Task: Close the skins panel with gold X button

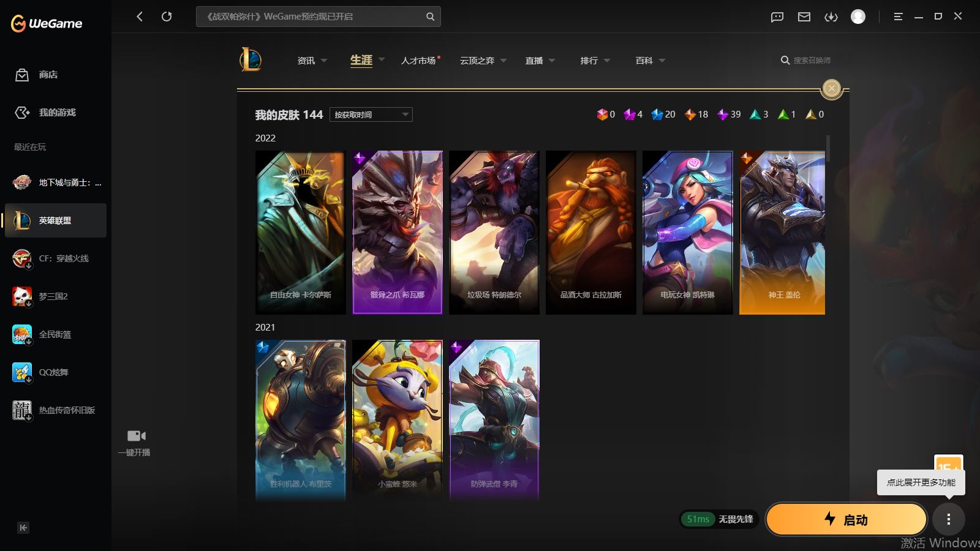Action: click(x=832, y=89)
